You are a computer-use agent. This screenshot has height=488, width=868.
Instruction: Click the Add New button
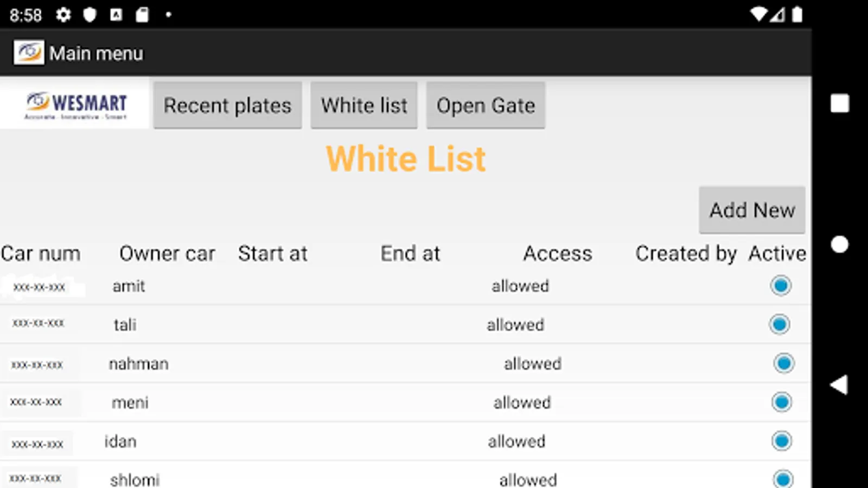[752, 210]
